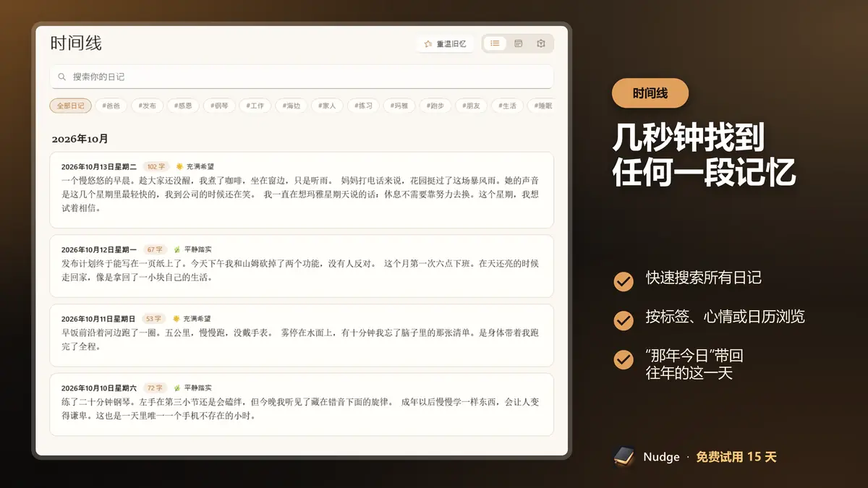Switch to the calendar view icon
The width and height of the screenshot is (868, 488).
[x=518, y=43]
